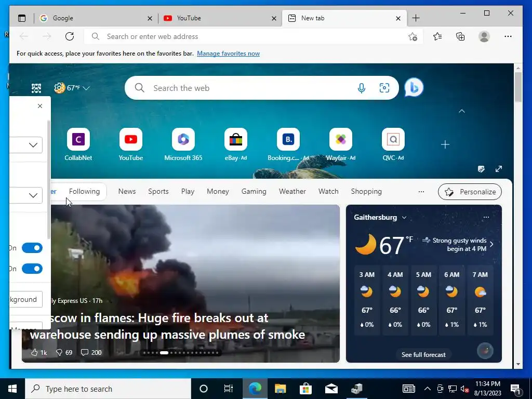Add a new quick link site
532x399 pixels.
pyautogui.click(x=445, y=144)
